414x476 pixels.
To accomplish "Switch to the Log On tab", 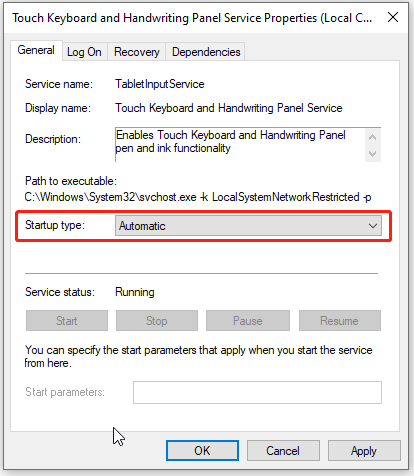I will coord(84,52).
